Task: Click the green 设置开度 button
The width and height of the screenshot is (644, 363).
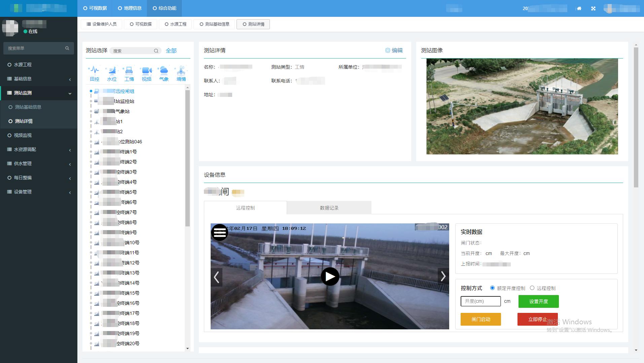Action: pos(538,301)
